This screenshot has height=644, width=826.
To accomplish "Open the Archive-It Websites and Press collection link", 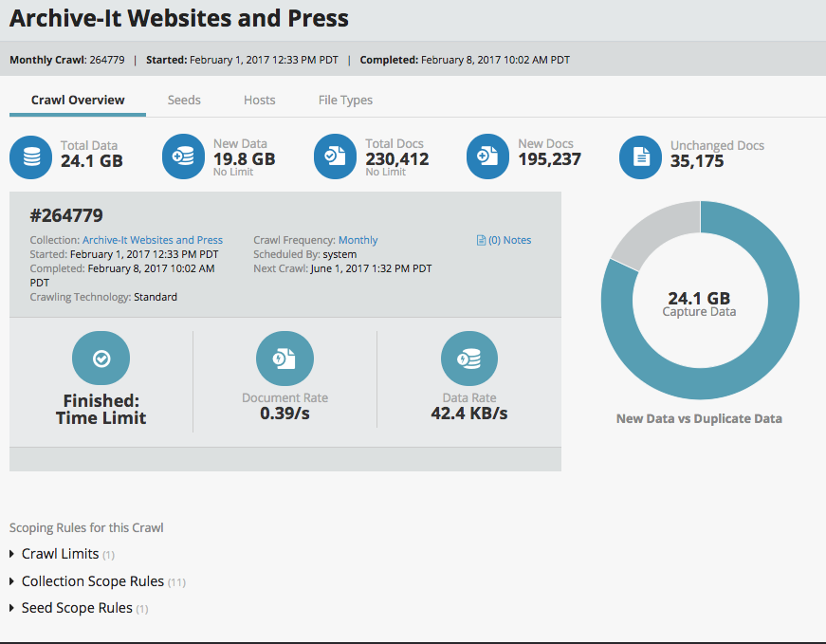I will point(153,240).
